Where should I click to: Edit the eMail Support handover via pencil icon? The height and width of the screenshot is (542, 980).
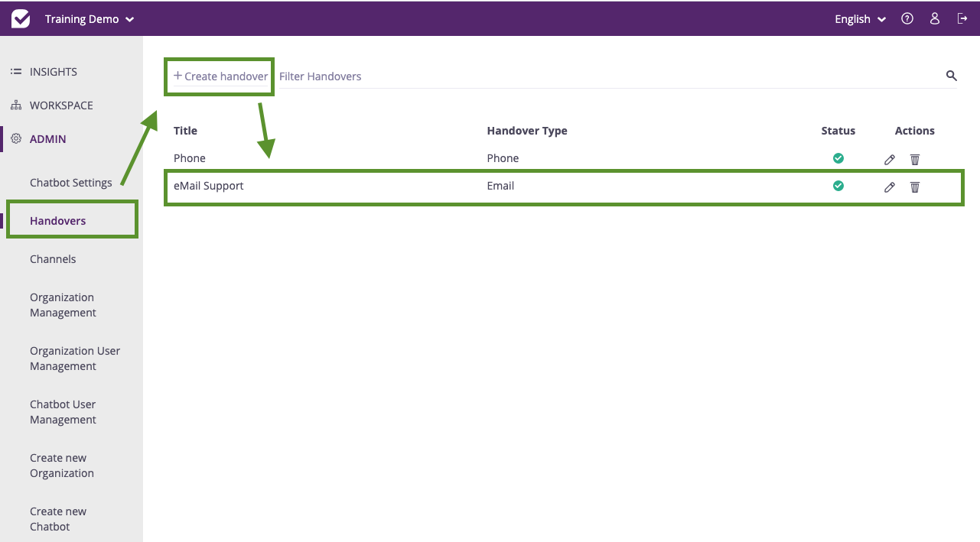889,187
